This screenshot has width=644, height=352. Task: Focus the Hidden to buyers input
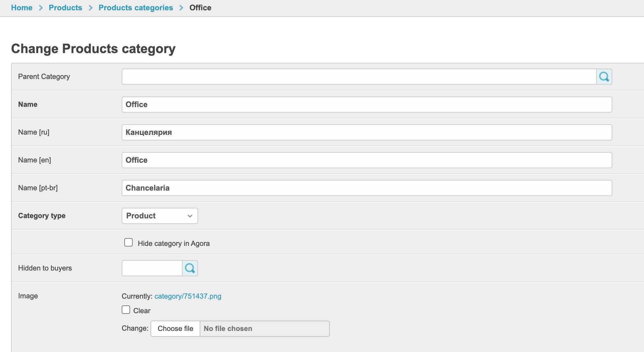(152, 268)
